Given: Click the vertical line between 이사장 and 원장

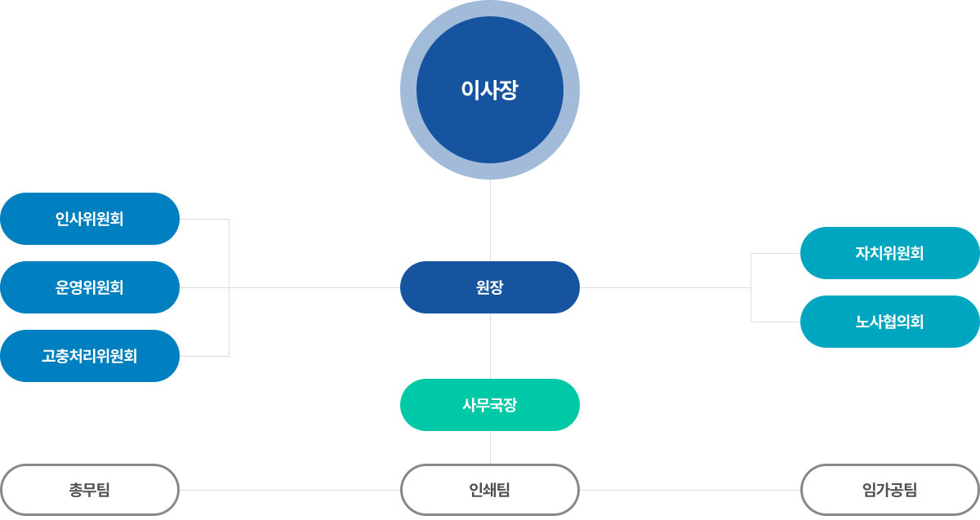Looking at the screenshot, I should click(x=490, y=220).
